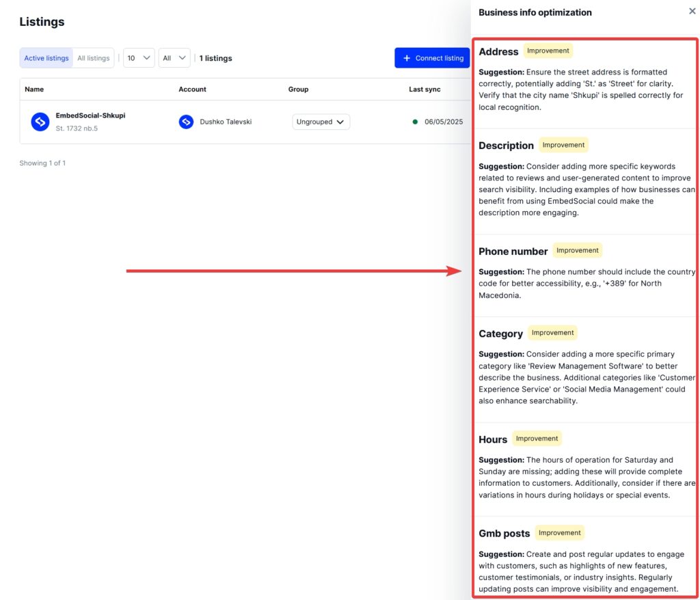Viewport: 700px width, 600px height.
Task: Click the Address section heading
Action: [498, 51]
